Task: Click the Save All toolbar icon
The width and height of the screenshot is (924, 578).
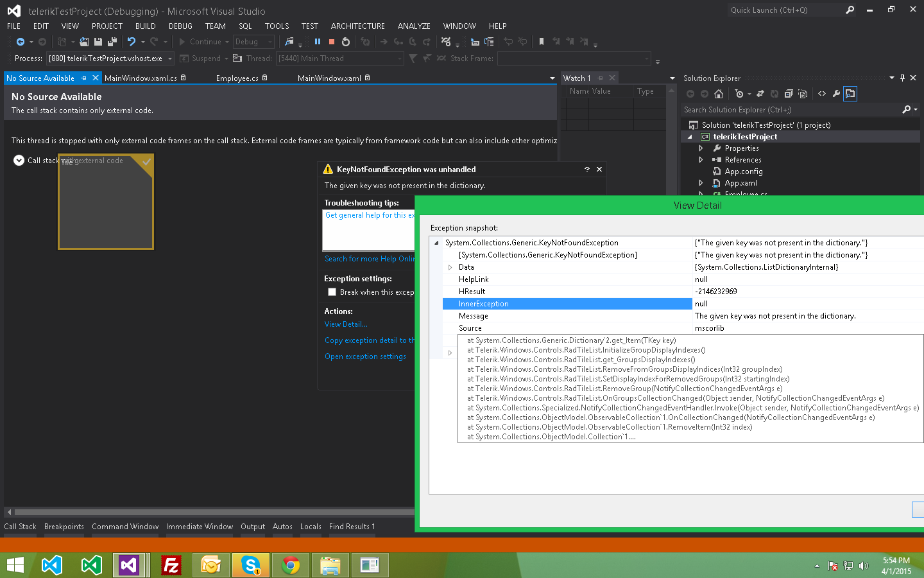Action: [x=112, y=42]
